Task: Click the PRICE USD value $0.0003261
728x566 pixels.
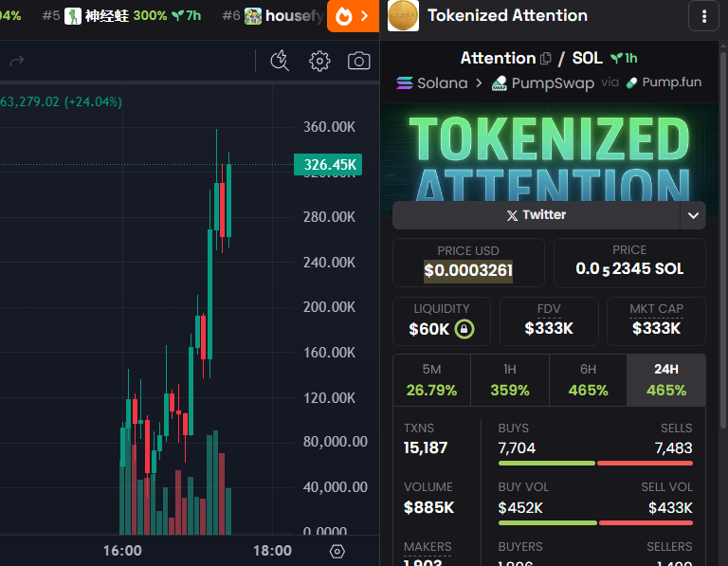Action: click(468, 270)
